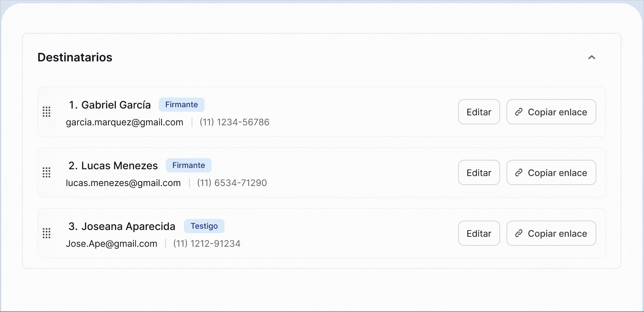Edit recipient Gabriel García

coord(479,112)
